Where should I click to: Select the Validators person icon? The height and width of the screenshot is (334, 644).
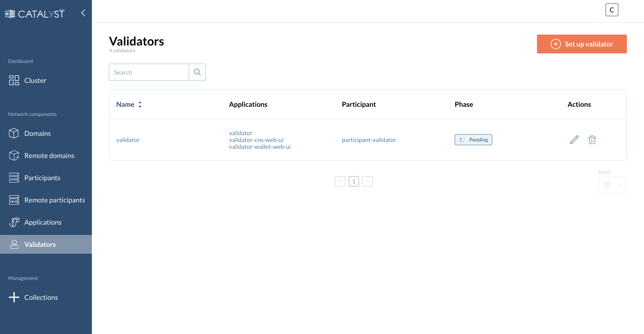click(14, 244)
